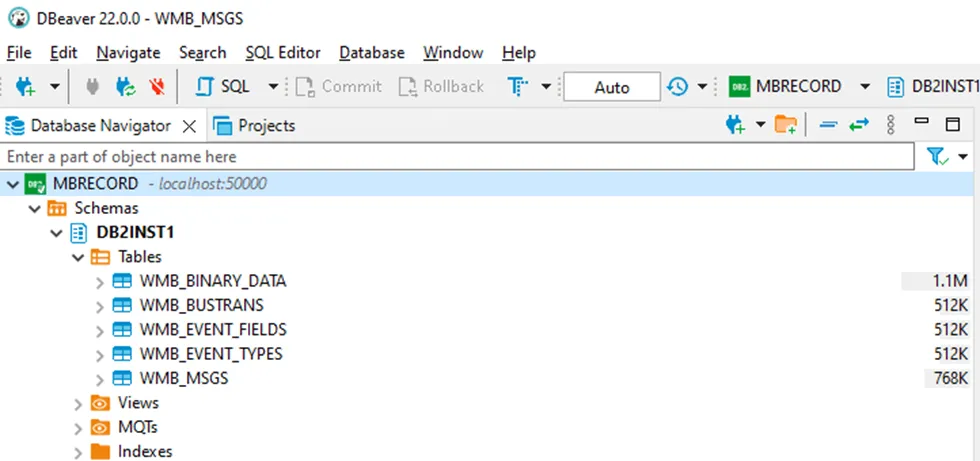
Task: Collapse the MBRECORD connection node
Action: point(12,184)
